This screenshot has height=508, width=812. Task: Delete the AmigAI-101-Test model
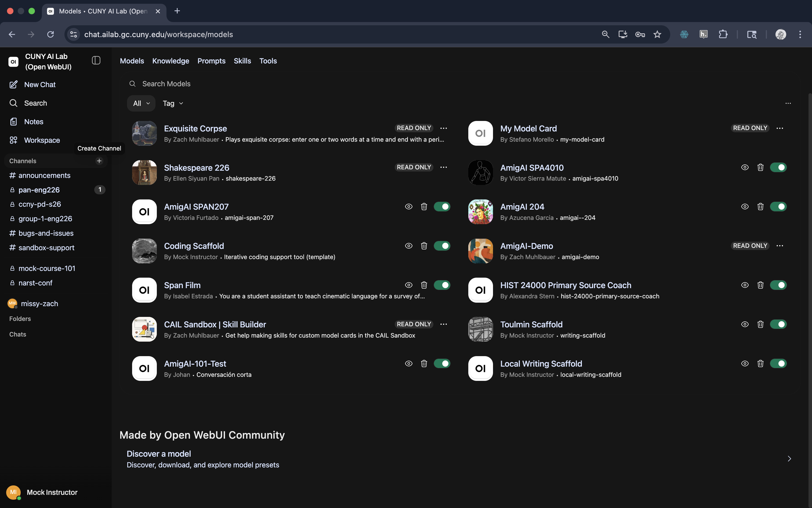click(424, 363)
